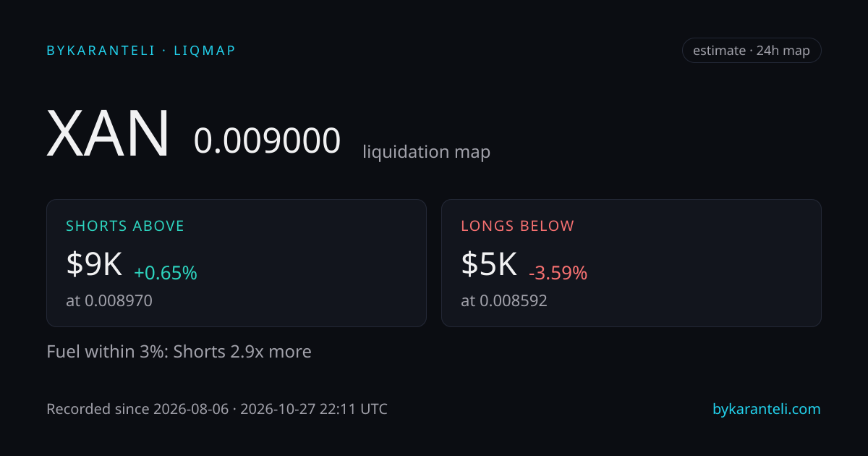
Task: Click the -3.59% red percentage
Action: point(558,273)
